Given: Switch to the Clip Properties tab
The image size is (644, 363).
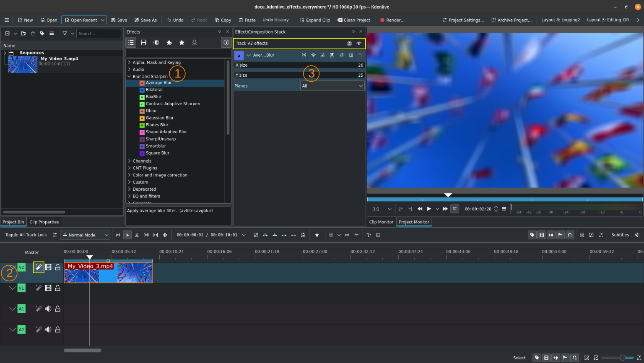Looking at the screenshot, I should (x=44, y=222).
